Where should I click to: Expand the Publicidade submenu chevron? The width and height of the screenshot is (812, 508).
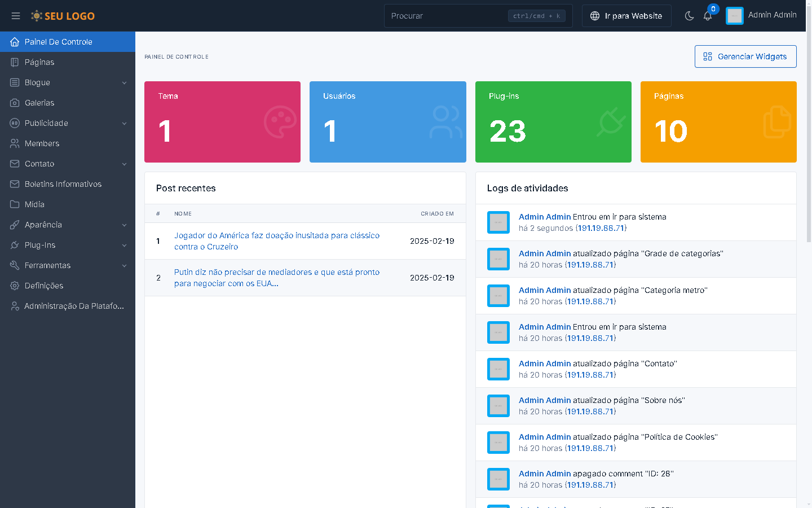pos(124,124)
